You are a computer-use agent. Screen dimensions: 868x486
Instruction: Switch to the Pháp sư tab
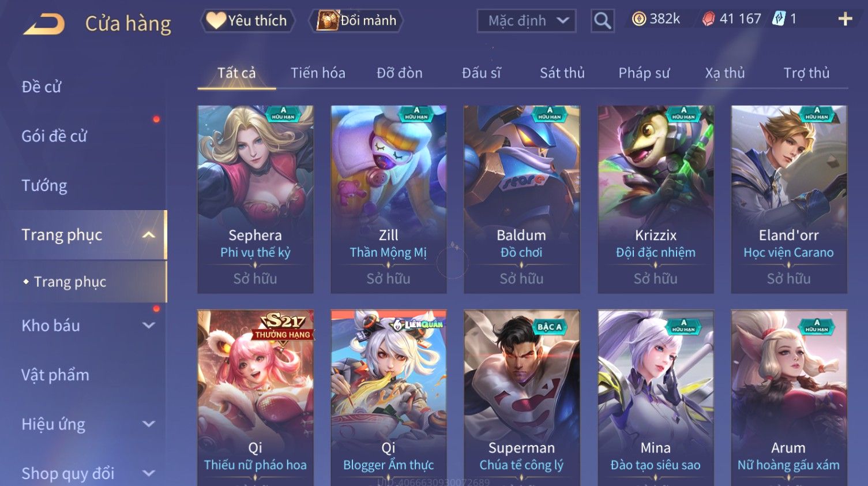click(x=644, y=73)
